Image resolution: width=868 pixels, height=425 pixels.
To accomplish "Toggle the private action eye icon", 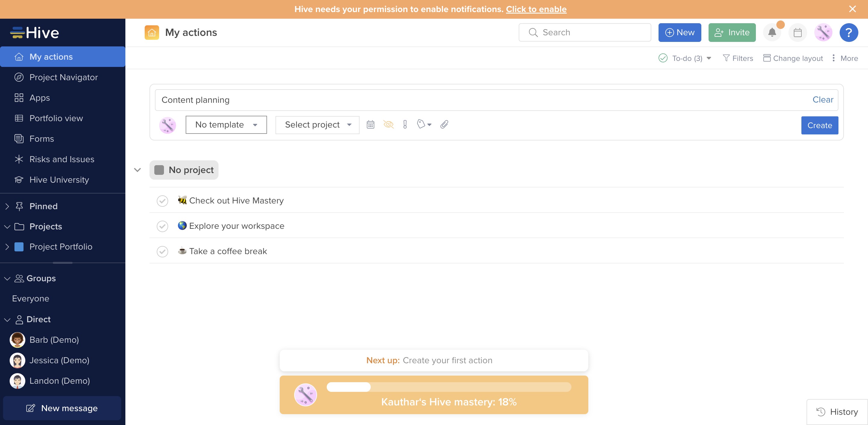I will coord(388,125).
